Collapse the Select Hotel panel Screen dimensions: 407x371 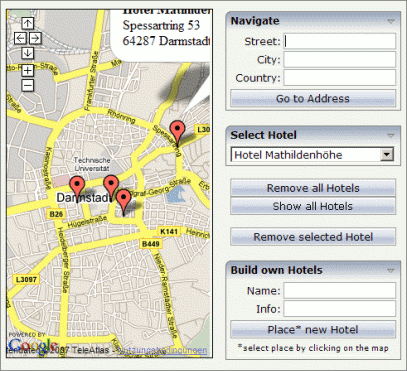pos(391,135)
